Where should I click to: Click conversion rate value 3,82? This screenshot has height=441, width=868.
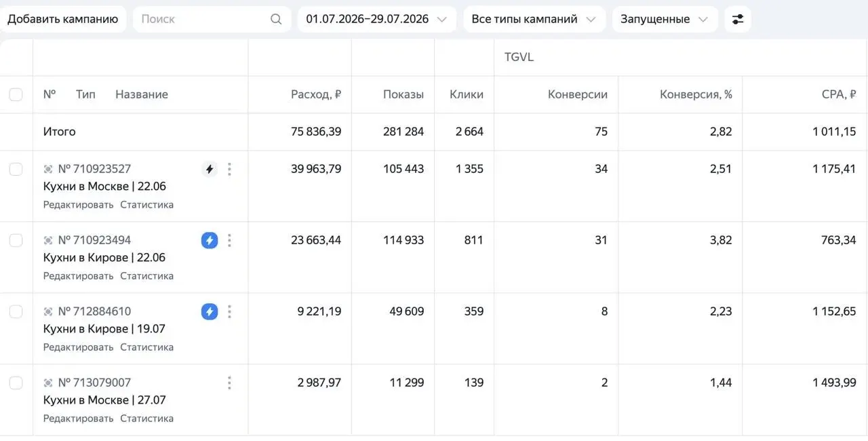[x=721, y=240]
